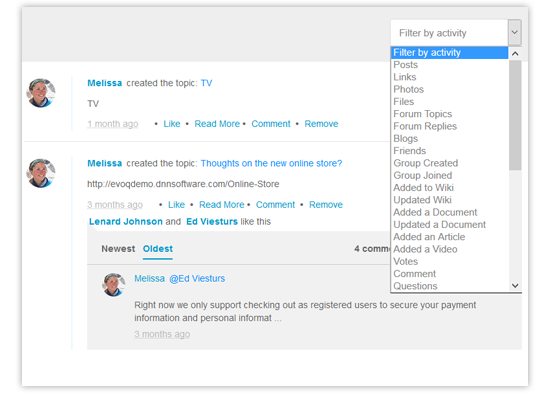Click the dropdown list scrollbar thumb
This screenshot has width=550, height=401.
tap(515, 115)
